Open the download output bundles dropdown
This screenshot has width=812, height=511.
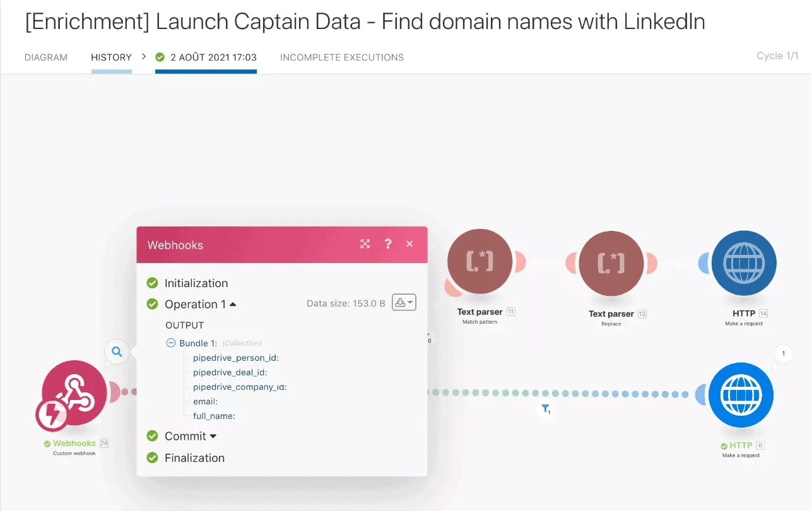[404, 303]
